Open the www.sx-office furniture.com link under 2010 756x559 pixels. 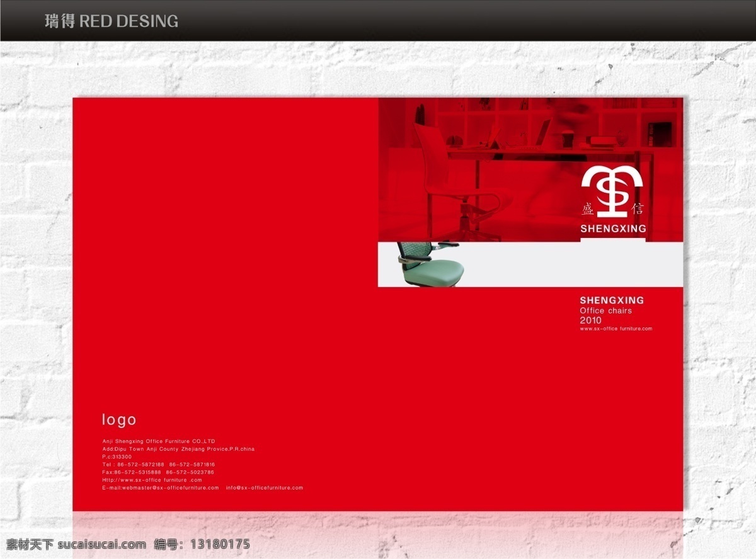click(616, 329)
